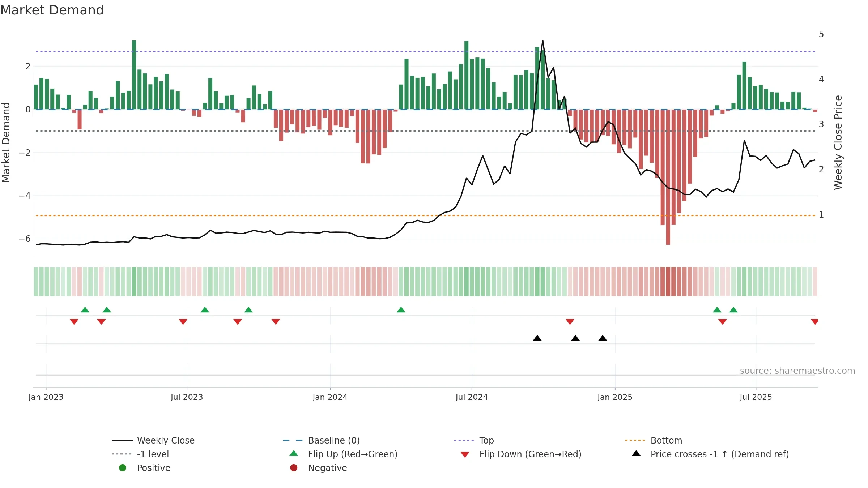This screenshot has width=868, height=488.
Task: Click the tallest green bar in early 2023
Action: [x=134, y=75]
